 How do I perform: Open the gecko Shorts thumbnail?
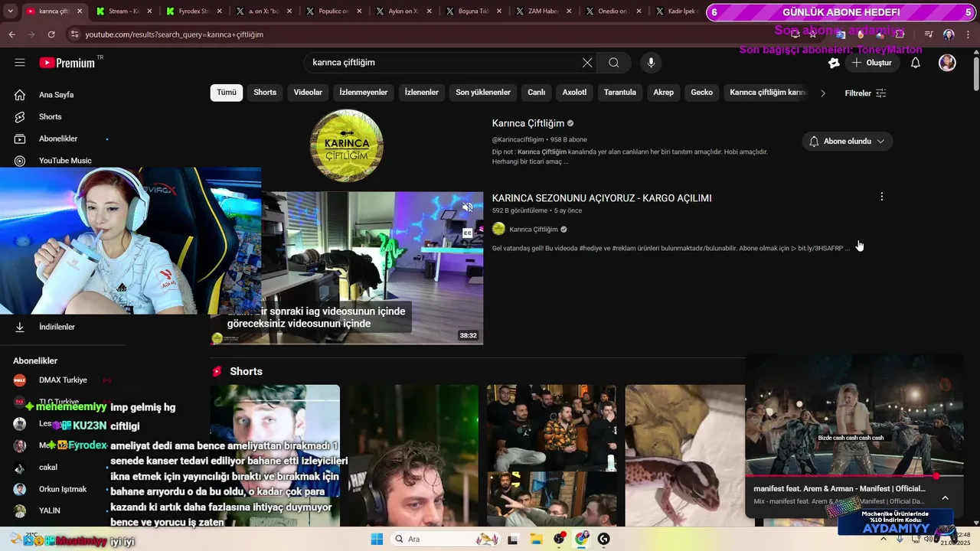pos(685,455)
